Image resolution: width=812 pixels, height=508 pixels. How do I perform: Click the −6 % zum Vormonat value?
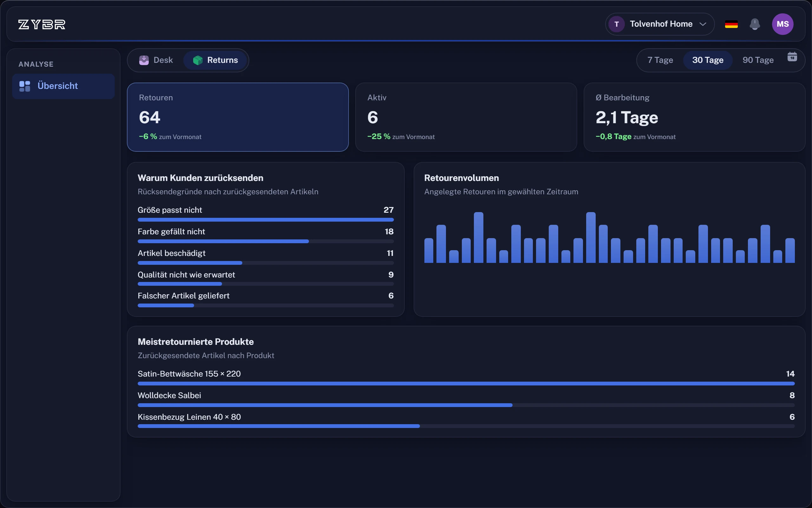[x=170, y=137]
